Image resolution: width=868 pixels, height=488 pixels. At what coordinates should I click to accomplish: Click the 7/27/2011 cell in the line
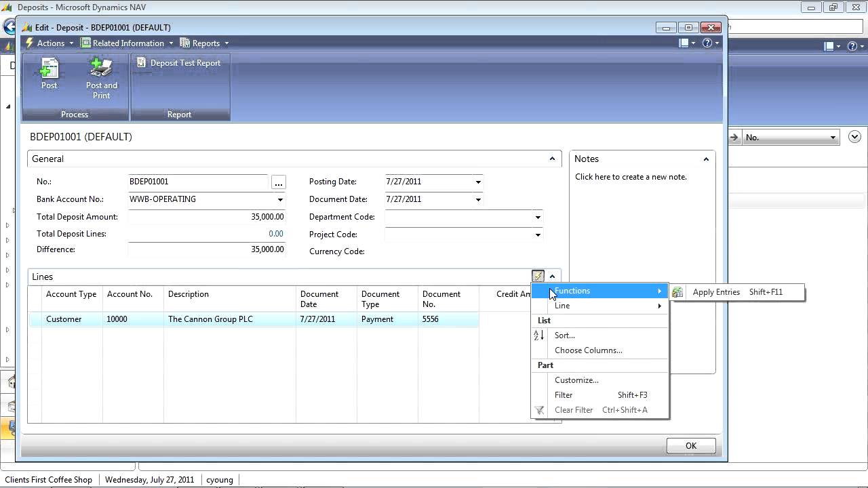[x=326, y=319]
